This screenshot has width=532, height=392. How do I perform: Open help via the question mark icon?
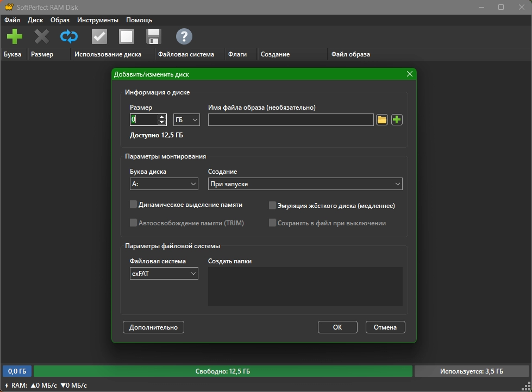pyautogui.click(x=184, y=37)
